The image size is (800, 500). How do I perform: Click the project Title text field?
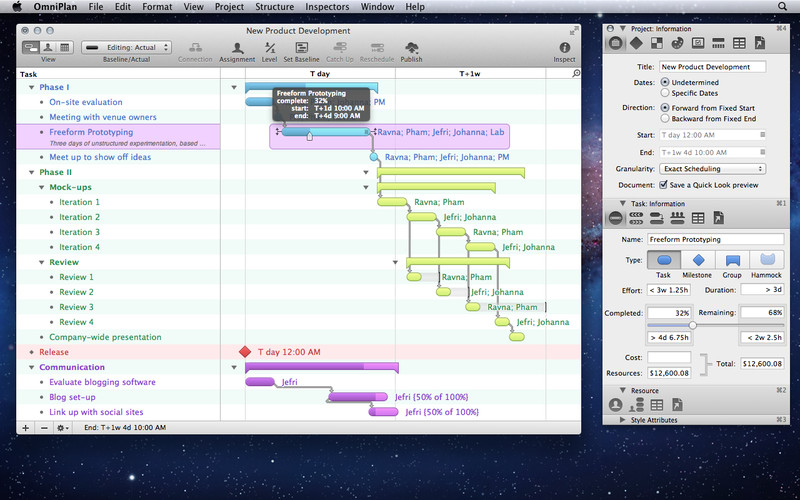point(712,67)
